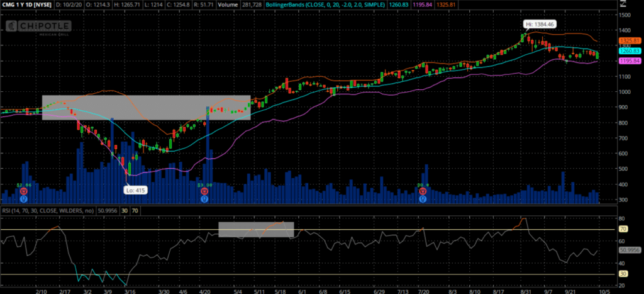Click the 2/10 date label on time axis
This screenshot has height=294, width=644.
pyautogui.click(x=41, y=290)
